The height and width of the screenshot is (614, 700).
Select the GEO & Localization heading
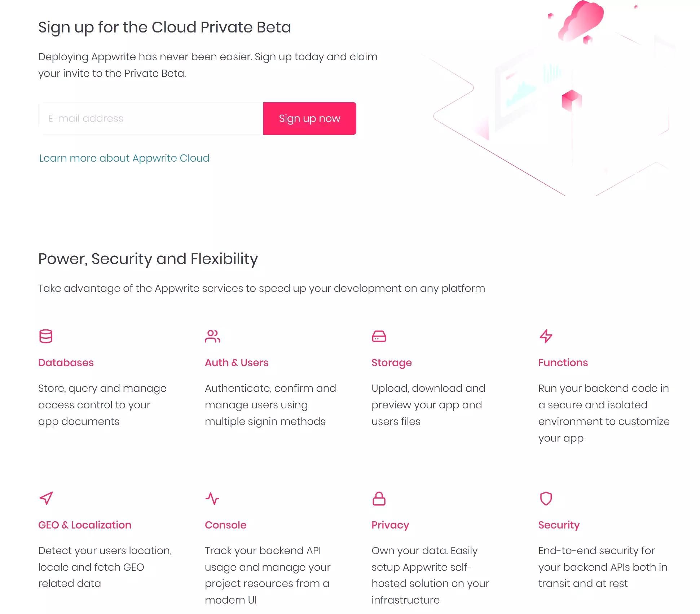click(84, 525)
